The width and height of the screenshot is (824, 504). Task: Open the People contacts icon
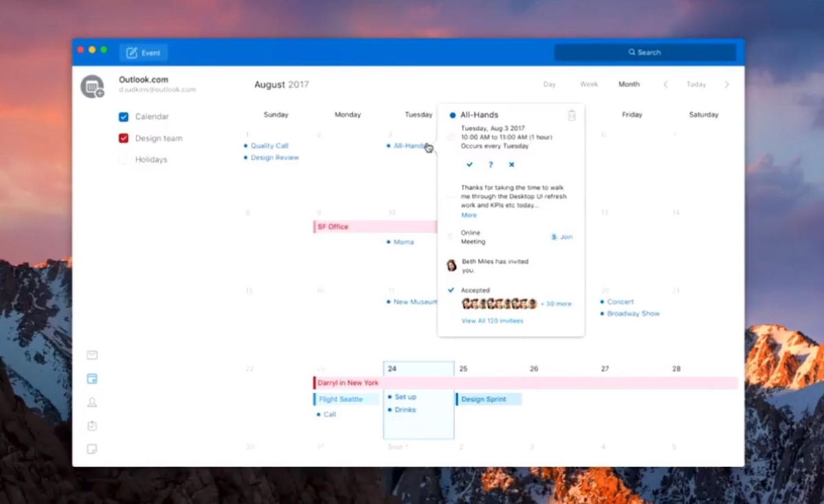tap(92, 402)
